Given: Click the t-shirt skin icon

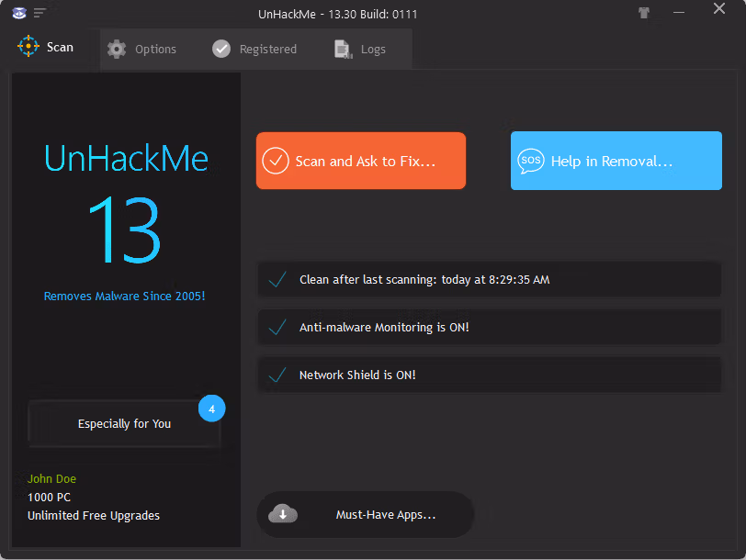Looking at the screenshot, I should (644, 13).
